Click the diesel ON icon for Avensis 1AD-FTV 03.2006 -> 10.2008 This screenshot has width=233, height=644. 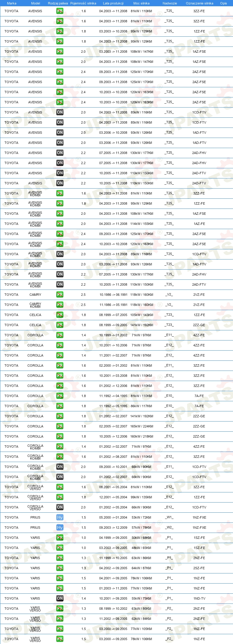pos(60,133)
